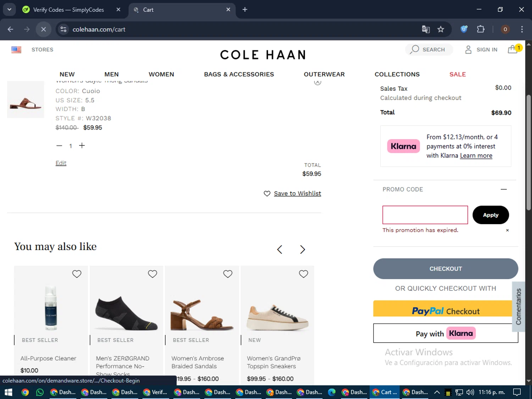The width and height of the screenshot is (532, 399).
Task: Open the Windows Start menu
Action: coord(9,392)
